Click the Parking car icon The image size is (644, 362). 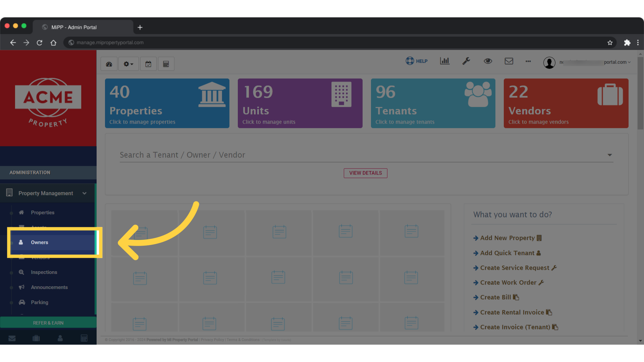click(x=22, y=302)
